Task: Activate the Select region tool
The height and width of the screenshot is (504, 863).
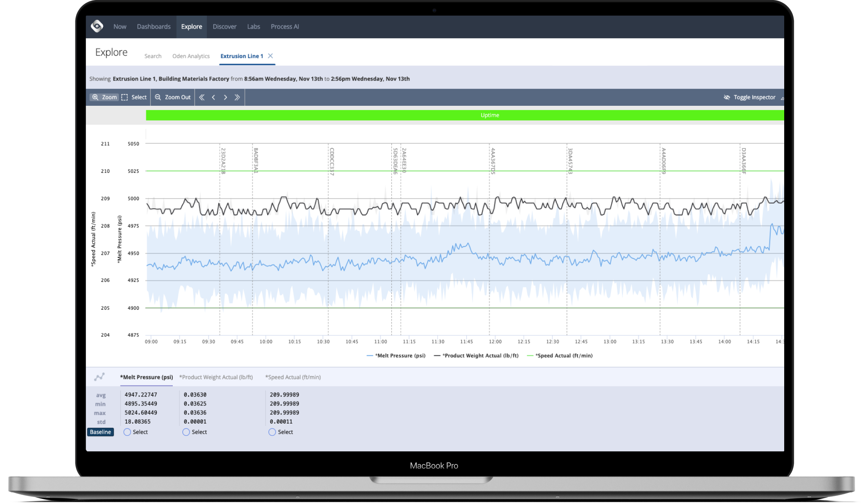Action: 134,97
